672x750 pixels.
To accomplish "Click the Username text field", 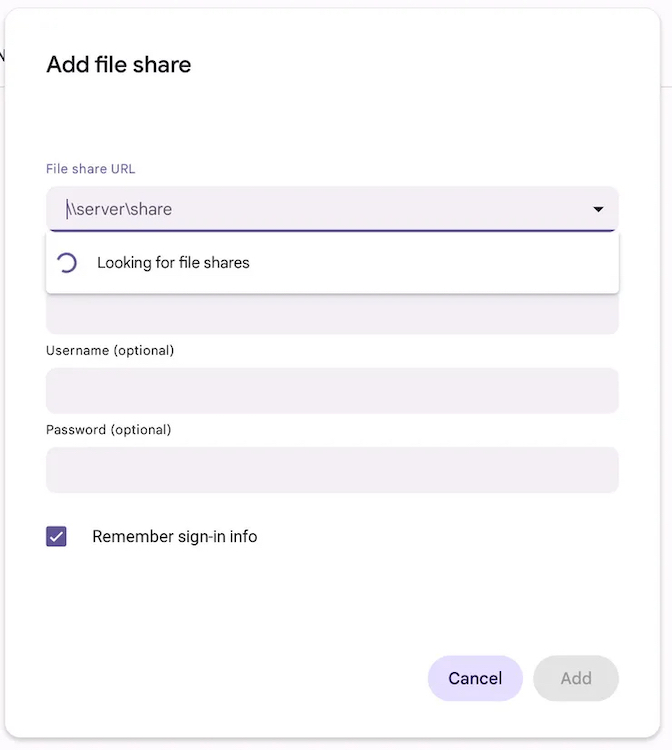I will point(332,390).
